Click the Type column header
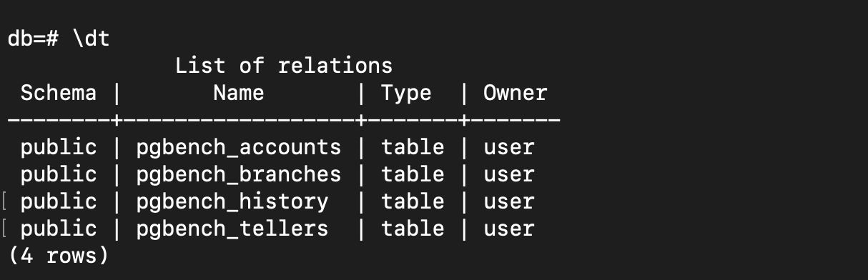Viewport: 868px width, 280px height. (x=406, y=93)
